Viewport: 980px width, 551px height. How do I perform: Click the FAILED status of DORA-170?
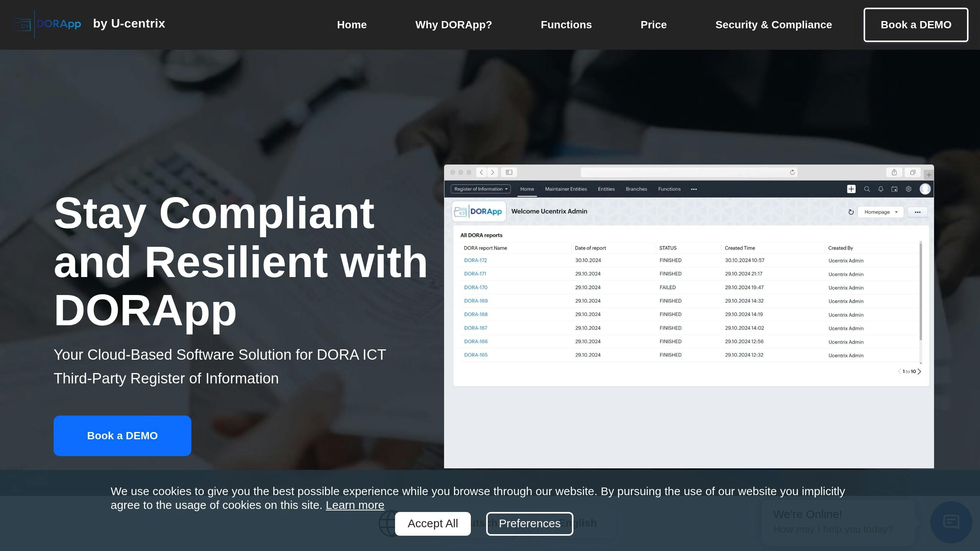pyautogui.click(x=668, y=287)
